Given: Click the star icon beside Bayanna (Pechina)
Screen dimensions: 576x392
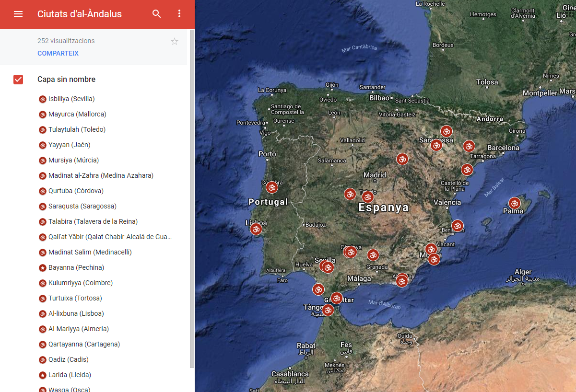Looking at the screenshot, I should (43, 268).
